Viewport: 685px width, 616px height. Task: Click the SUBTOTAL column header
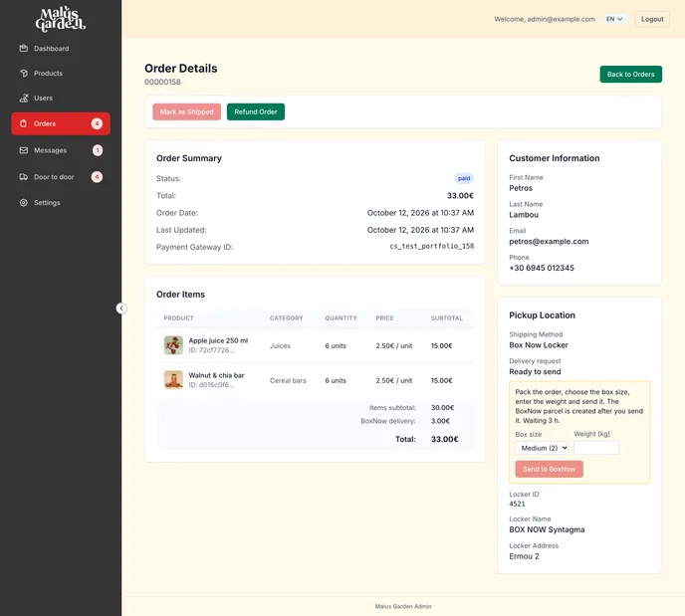point(446,317)
